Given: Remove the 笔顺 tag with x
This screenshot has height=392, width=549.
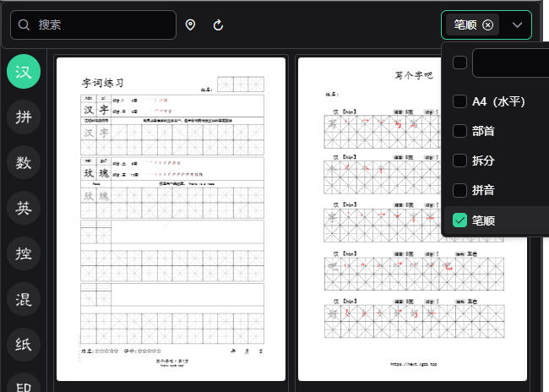Looking at the screenshot, I should pos(487,25).
